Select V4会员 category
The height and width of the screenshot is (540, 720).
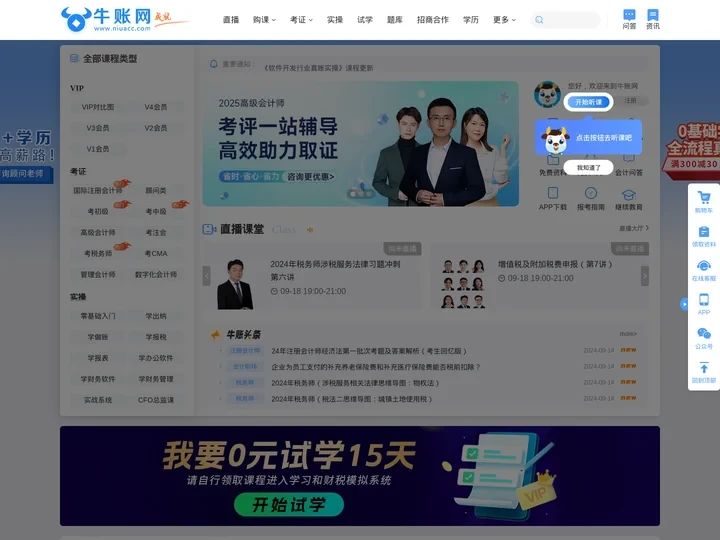pyautogui.click(x=156, y=107)
